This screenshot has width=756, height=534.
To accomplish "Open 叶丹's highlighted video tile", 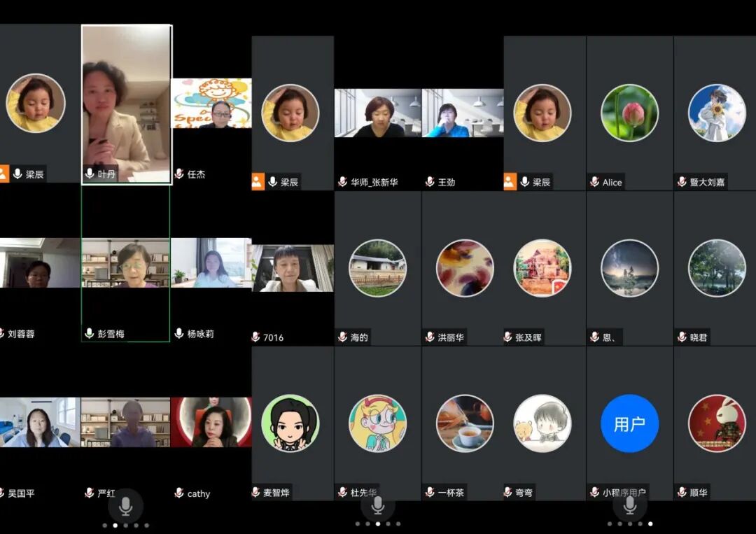I will 126,104.
